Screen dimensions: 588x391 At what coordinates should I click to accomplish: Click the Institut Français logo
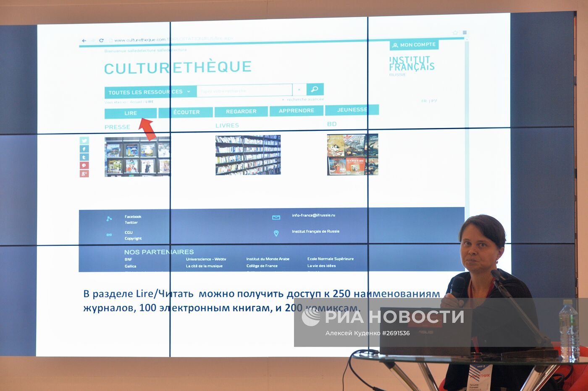point(412,66)
